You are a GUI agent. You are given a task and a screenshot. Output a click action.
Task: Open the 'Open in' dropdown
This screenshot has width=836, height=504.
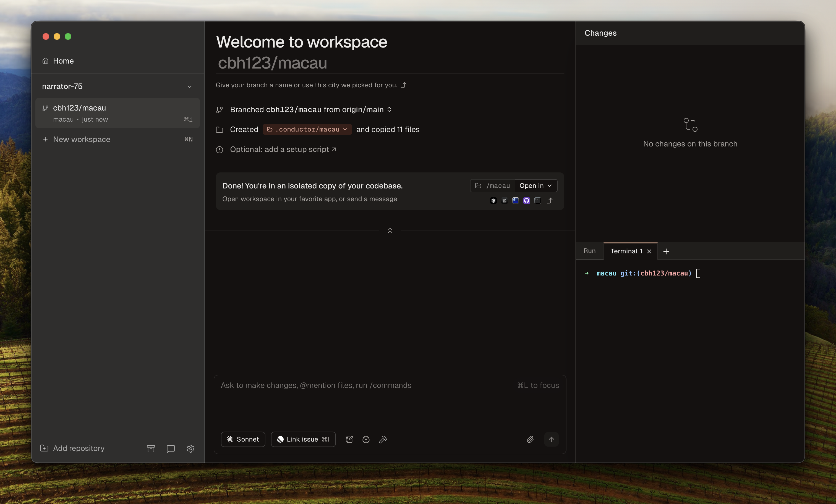[536, 185]
